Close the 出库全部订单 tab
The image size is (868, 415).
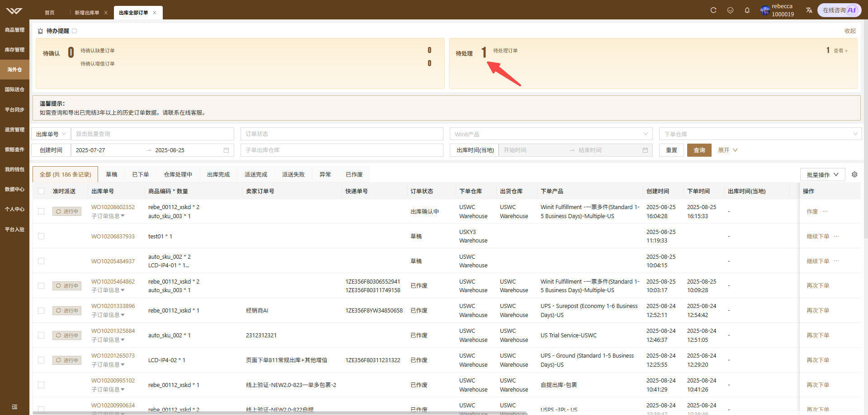155,13
